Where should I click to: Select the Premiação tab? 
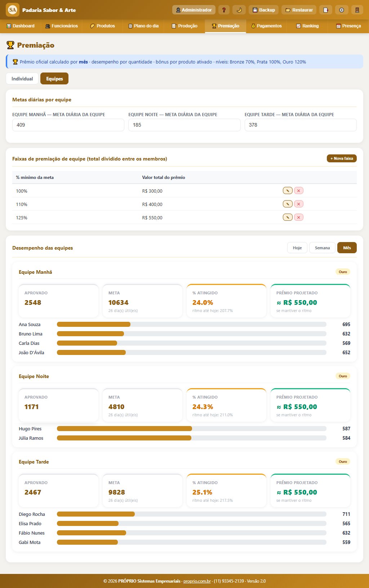(226, 26)
